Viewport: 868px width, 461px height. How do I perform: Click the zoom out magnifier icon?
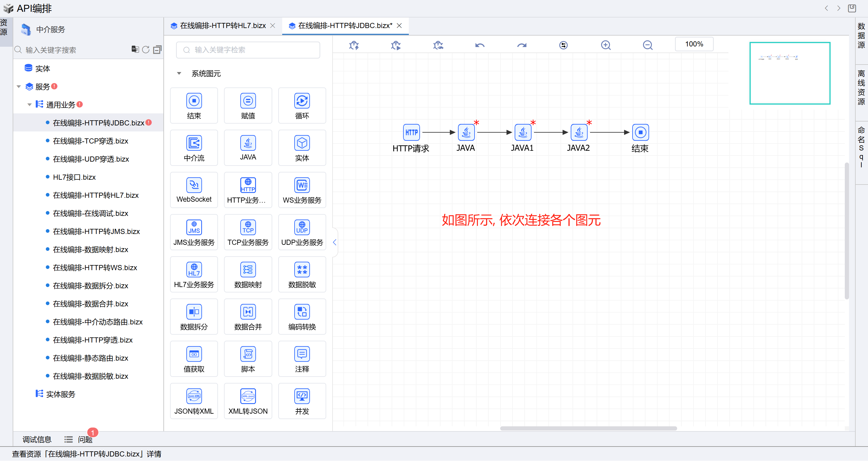coord(647,45)
